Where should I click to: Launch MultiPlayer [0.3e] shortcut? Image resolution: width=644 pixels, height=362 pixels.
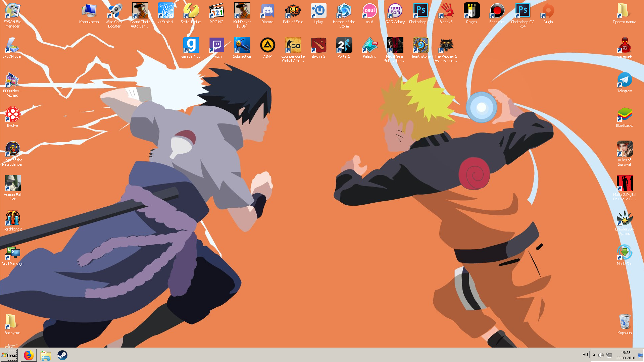tap(242, 15)
